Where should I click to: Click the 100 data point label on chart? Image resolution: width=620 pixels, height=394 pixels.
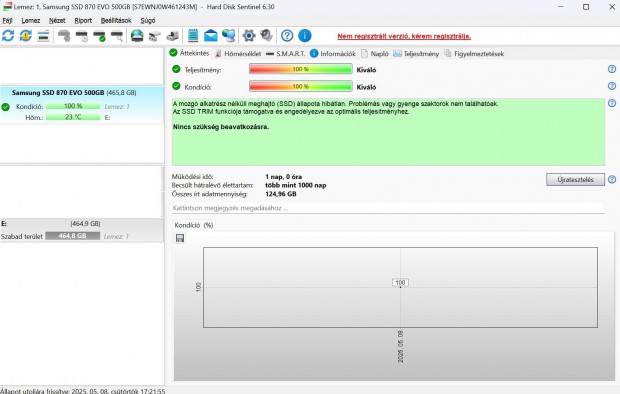tap(400, 282)
